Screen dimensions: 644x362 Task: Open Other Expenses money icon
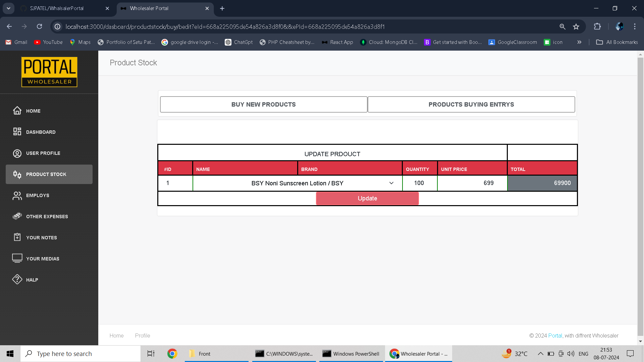pos(17,216)
